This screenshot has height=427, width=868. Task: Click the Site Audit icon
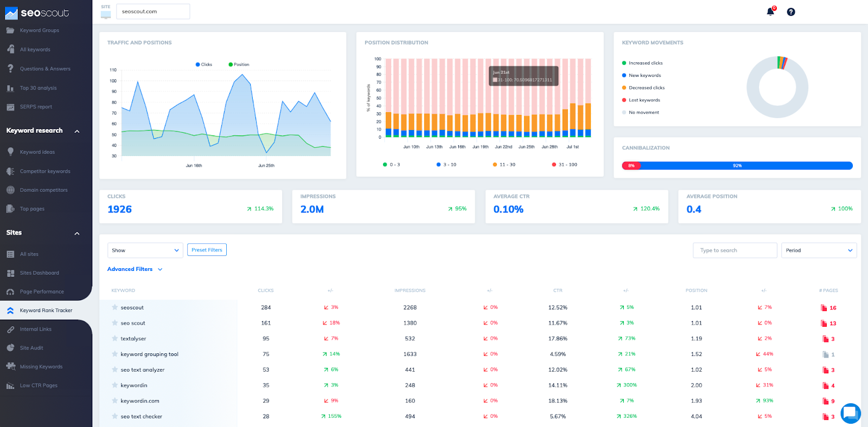pos(10,348)
